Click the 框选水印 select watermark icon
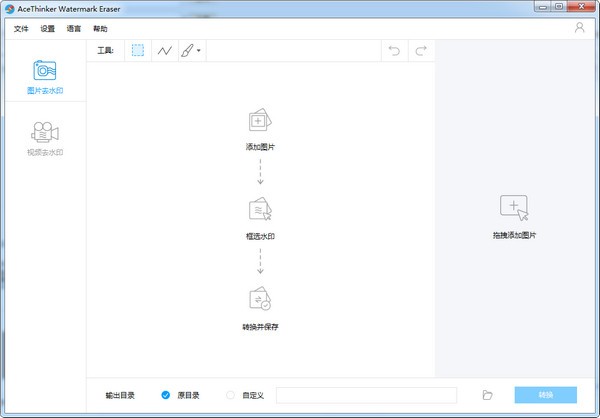 pyautogui.click(x=260, y=210)
